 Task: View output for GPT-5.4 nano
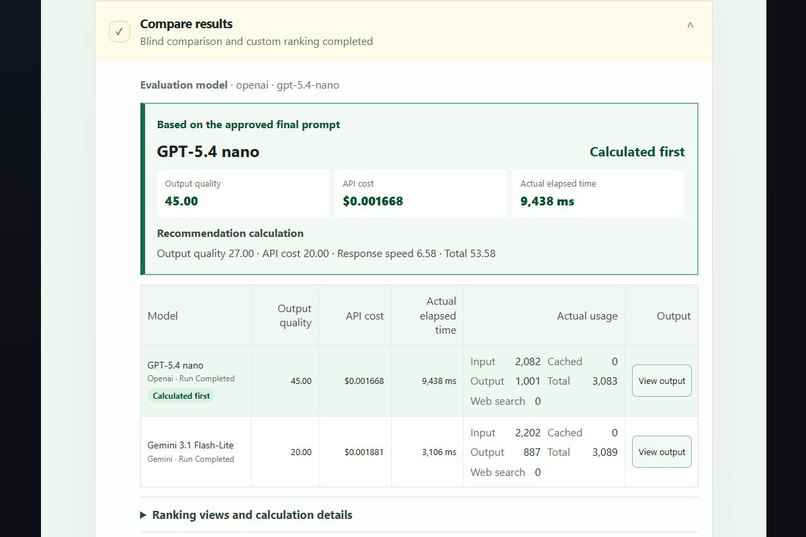click(x=662, y=381)
